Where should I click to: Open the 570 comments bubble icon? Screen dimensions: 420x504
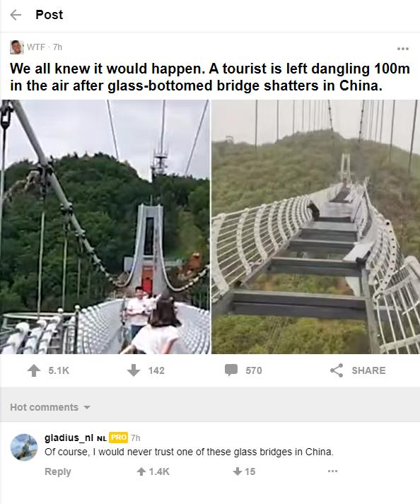coord(231,370)
